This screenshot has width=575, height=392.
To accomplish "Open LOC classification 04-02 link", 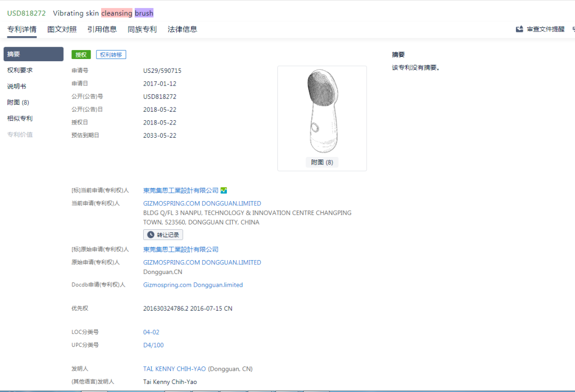I will point(151,332).
